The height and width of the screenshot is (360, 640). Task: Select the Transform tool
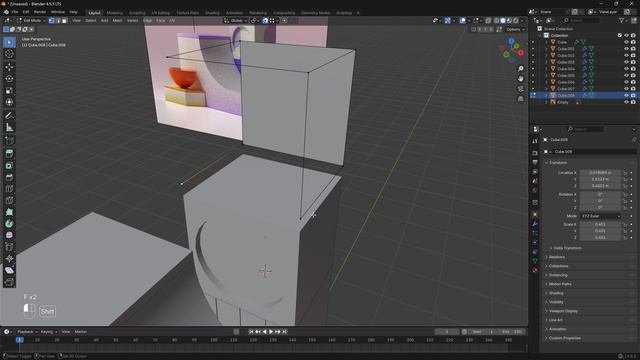(x=9, y=102)
